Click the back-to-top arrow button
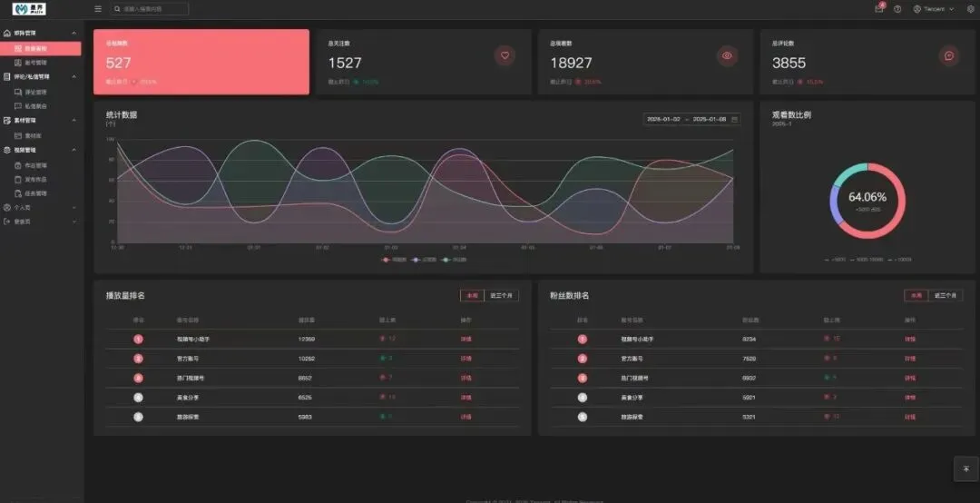 coord(966,469)
